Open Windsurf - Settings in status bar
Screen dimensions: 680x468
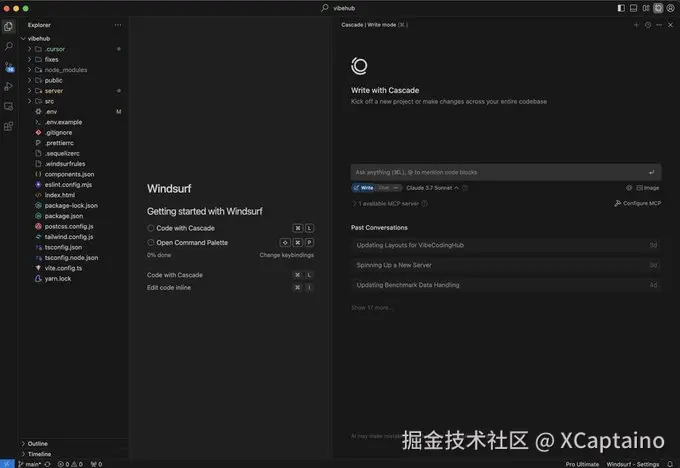click(x=633, y=464)
